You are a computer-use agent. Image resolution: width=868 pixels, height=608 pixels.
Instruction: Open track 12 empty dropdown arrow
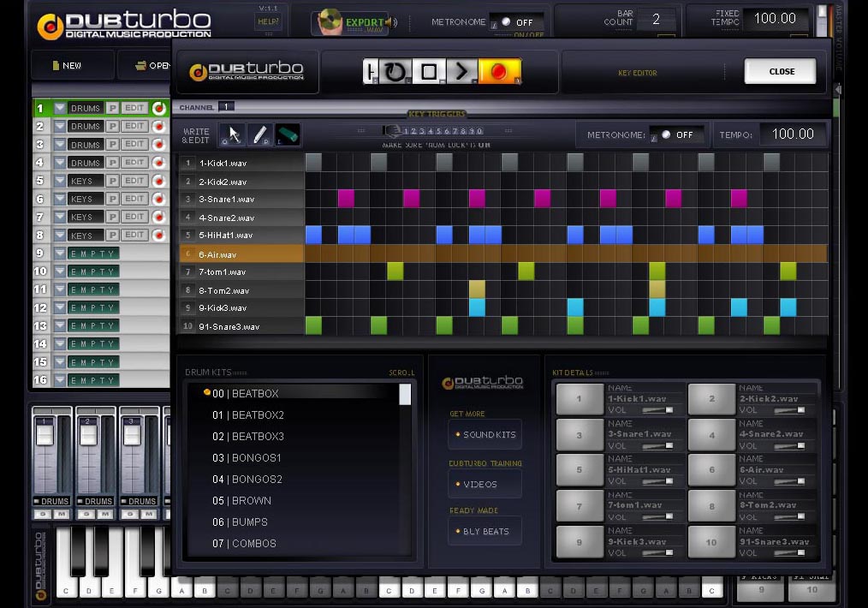coord(59,307)
